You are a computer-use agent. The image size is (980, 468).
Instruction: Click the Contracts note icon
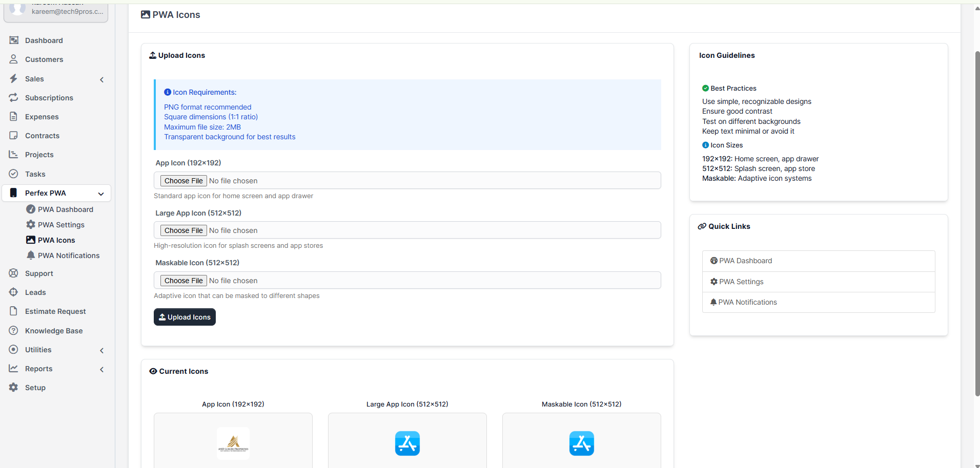tap(14, 135)
